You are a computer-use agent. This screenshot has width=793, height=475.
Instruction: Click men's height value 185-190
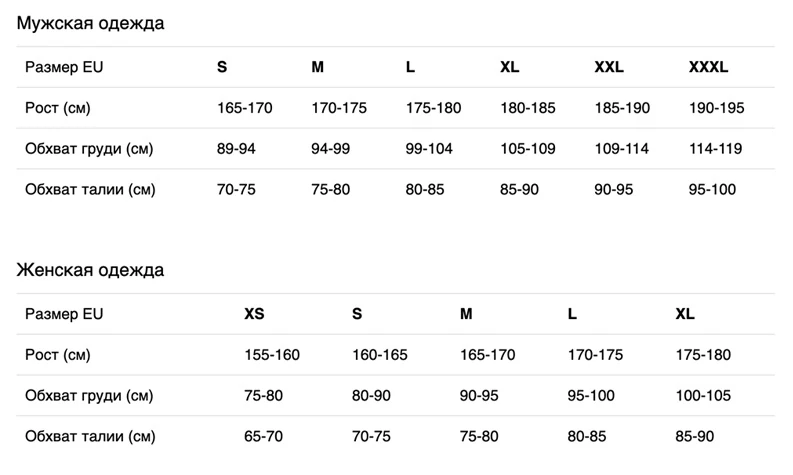point(622,108)
